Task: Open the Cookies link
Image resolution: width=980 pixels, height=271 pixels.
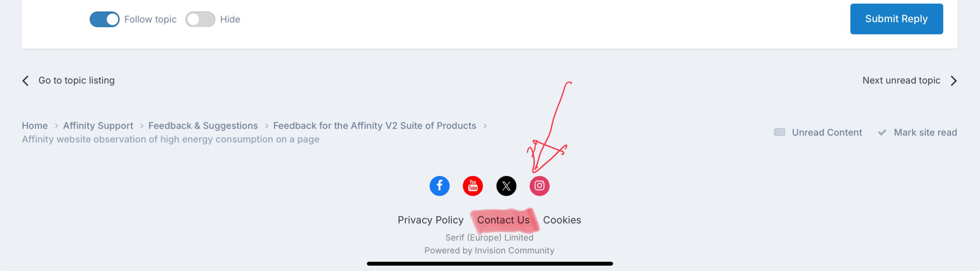Action: click(x=562, y=220)
